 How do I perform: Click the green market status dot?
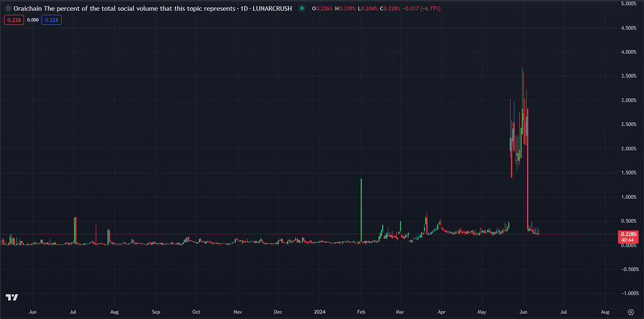(303, 8)
